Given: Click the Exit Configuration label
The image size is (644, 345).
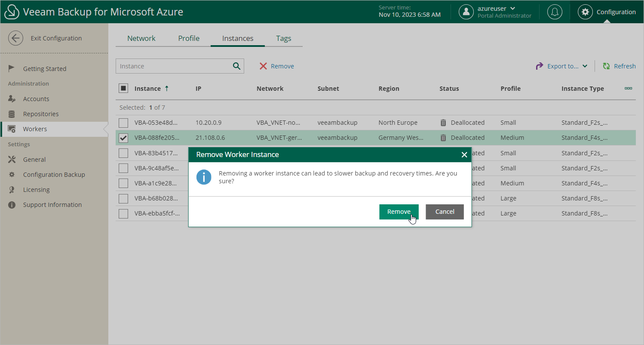Looking at the screenshot, I should 56,38.
